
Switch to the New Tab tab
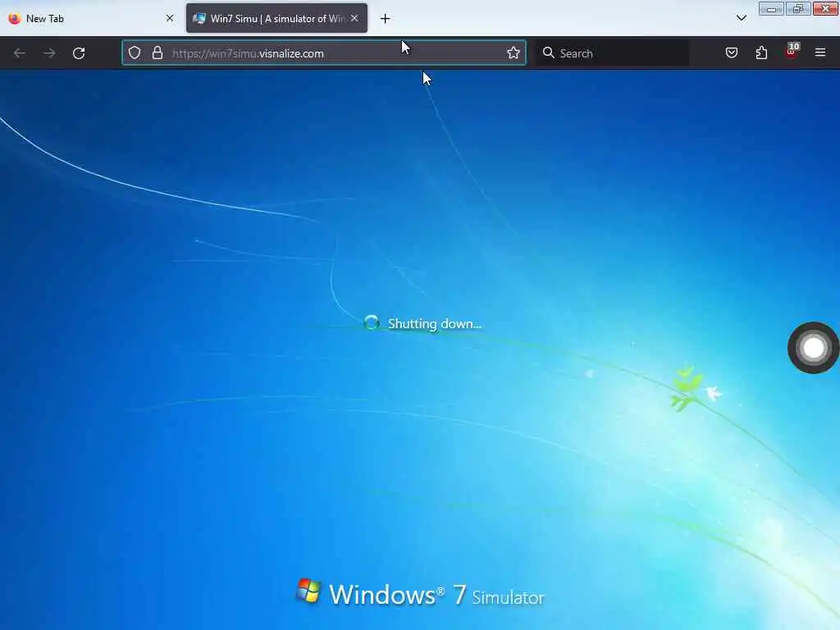click(x=91, y=18)
